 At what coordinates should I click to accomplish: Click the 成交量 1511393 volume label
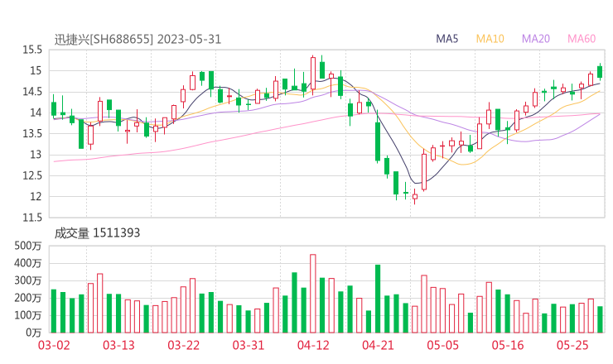point(97,232)
